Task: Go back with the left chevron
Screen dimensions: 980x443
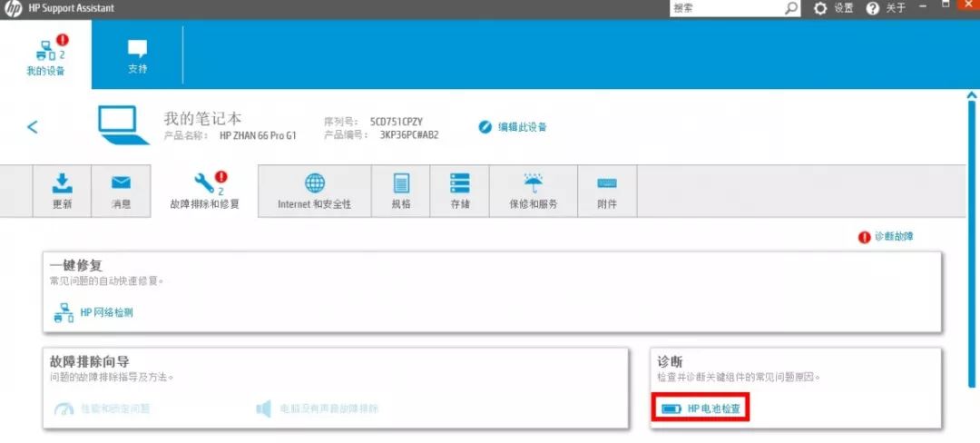Action: click(x=33, y=127)
